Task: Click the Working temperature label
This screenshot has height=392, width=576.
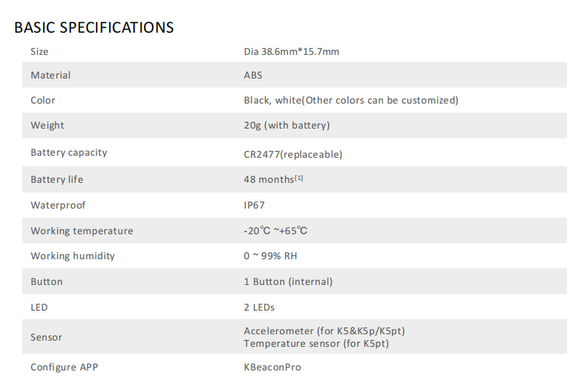Action: pos(82,231)
